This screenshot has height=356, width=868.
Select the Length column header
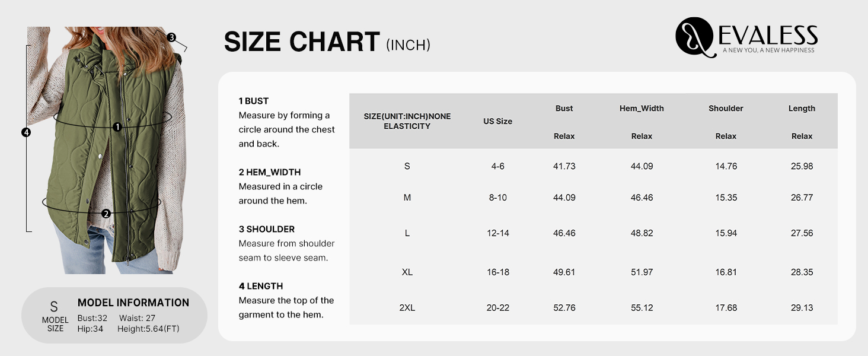point(802,109)
